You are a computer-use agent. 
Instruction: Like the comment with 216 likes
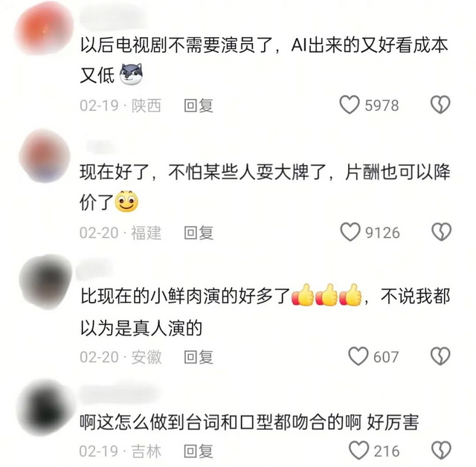coord(358,451)
